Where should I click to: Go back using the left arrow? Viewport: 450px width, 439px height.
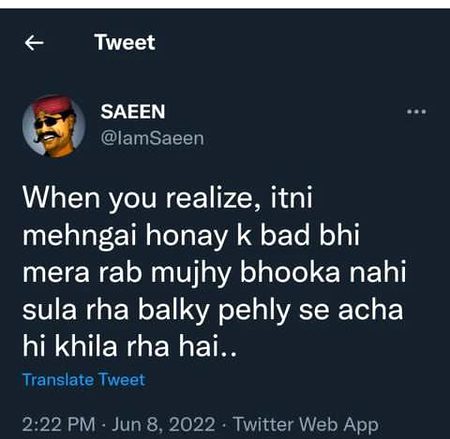tap(34, 43)
